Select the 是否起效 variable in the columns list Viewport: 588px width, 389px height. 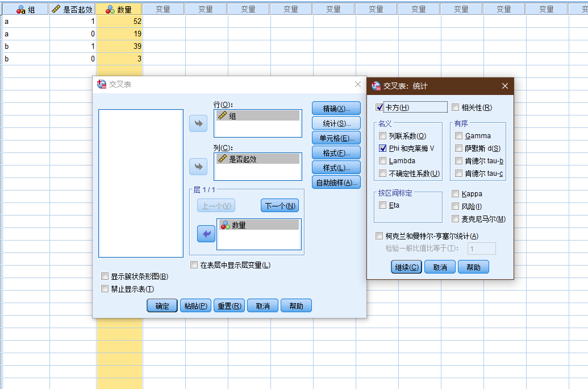[x=258, y=159]
